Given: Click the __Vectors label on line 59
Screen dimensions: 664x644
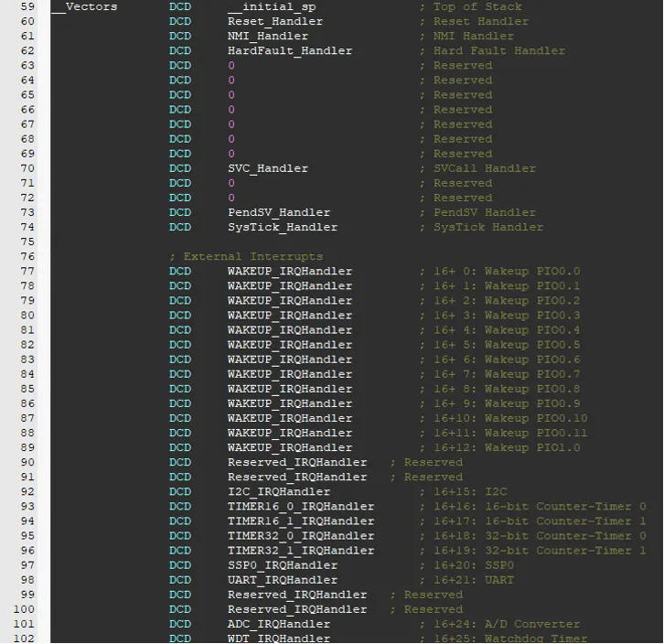Looking at the screenshot, I should click(84, 6).
